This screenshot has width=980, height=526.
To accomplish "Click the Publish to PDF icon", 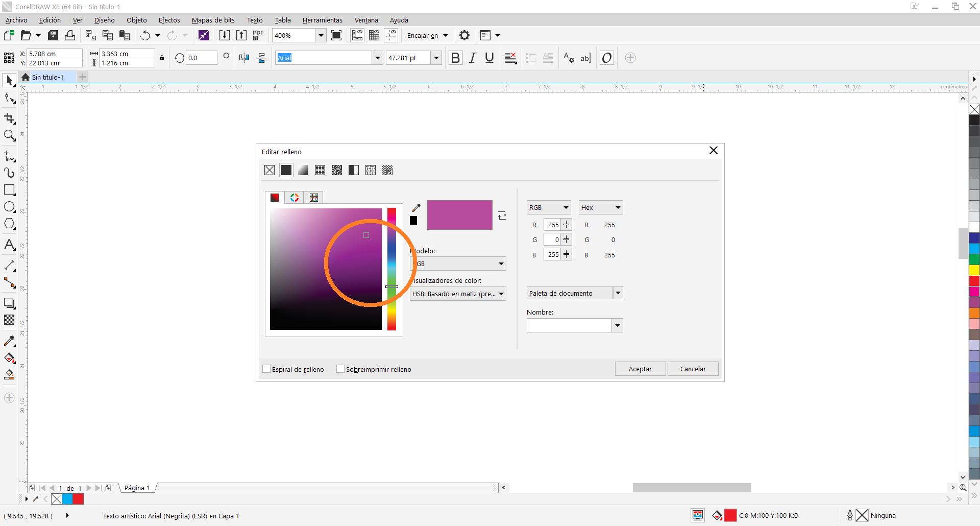I will coord(258,35).
